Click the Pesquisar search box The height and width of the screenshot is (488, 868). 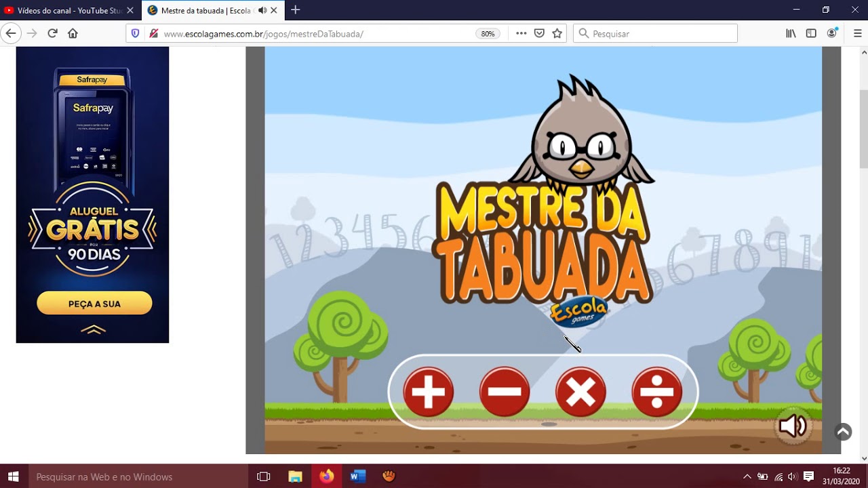click(x=655, y=33)
